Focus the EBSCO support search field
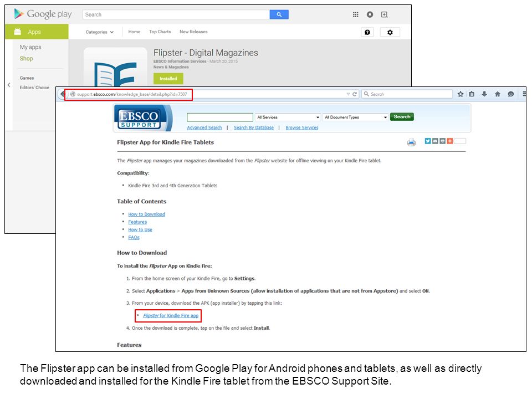The image size is (532, 399). pos(220,117)
